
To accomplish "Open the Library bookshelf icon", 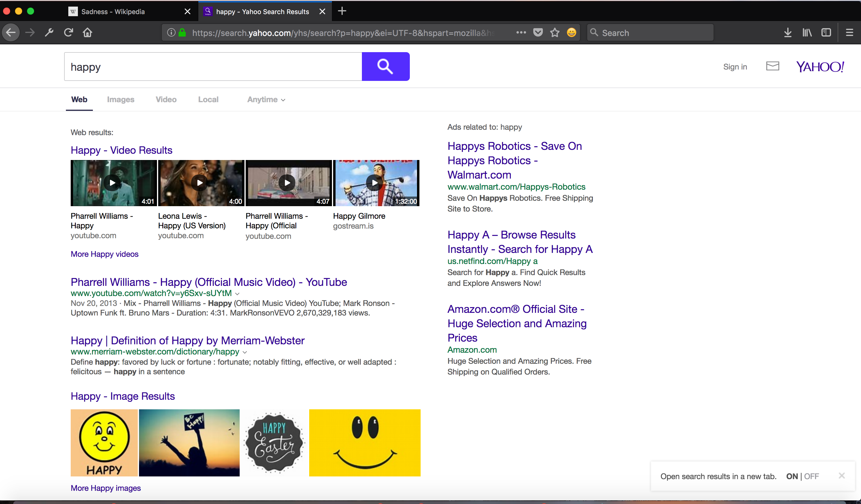I will tap(807, 32).
